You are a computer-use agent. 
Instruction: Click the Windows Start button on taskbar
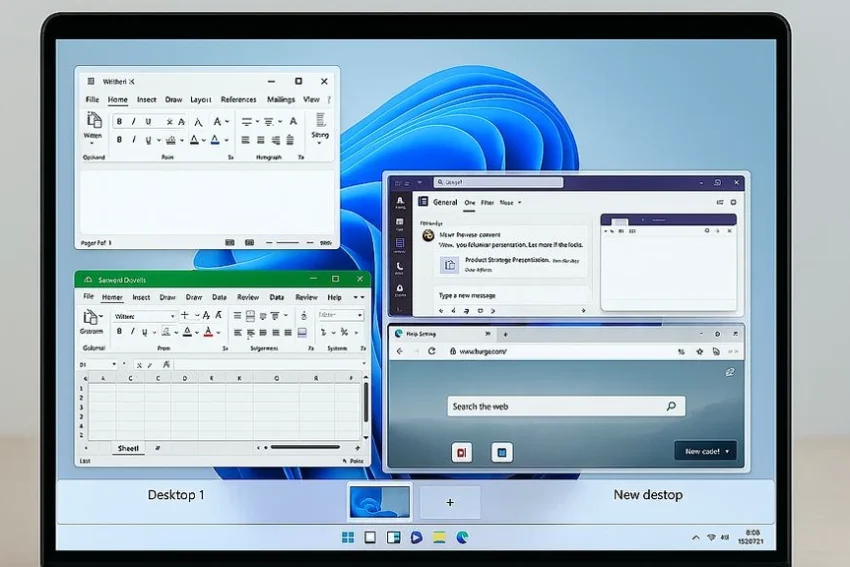(348, 537)
